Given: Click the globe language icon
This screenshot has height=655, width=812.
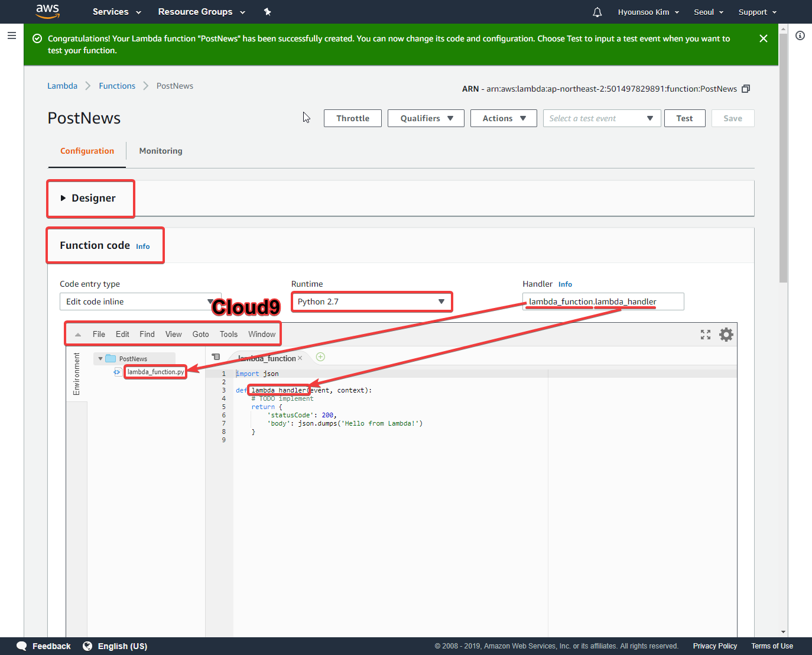Looking at the screenshot, I should pyautogui.click(x=87, y=646).
